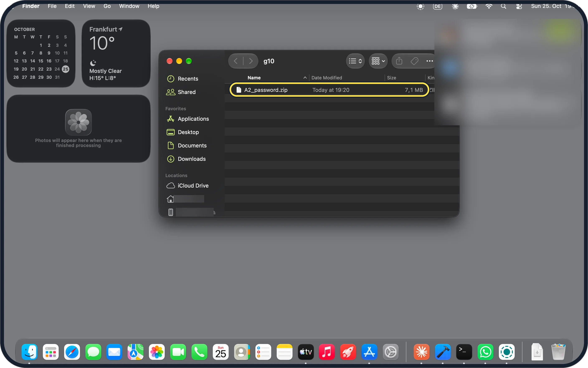Open the Phone app in the Dock

tap(199, 352)
